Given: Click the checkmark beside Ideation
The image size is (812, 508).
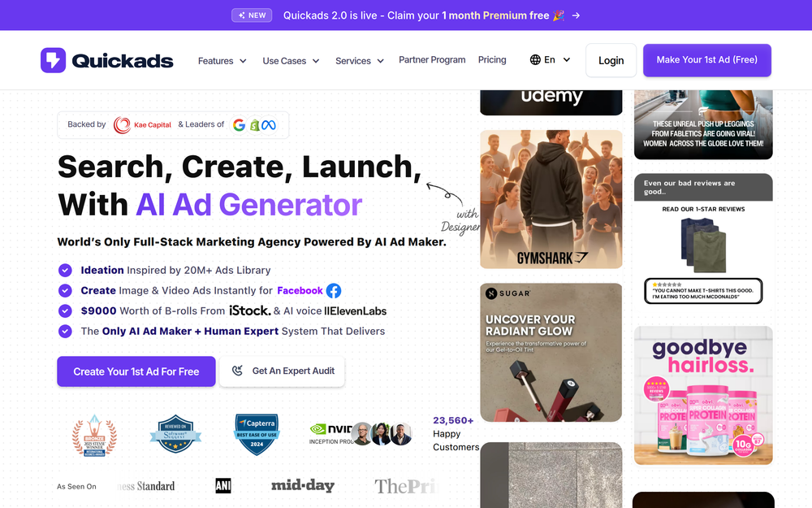Looking at the screenshot, I should (65, 270).
